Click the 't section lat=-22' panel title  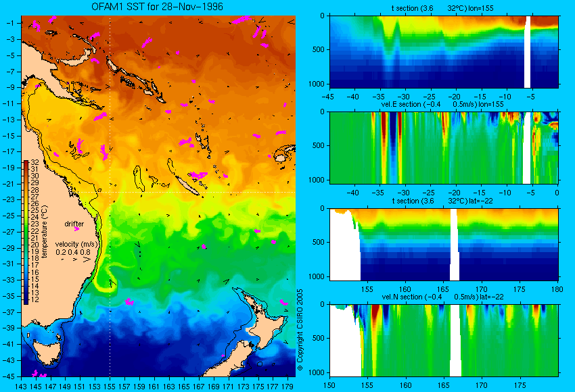tap(442, 201)
